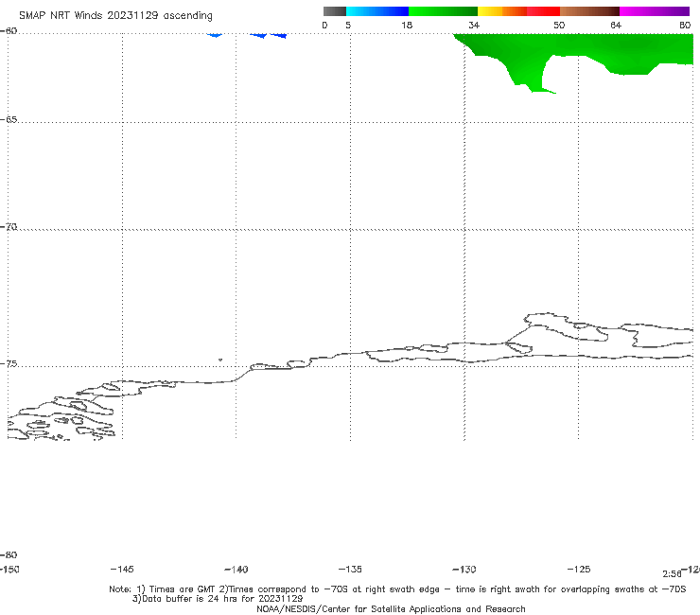
Task: Click the color bar label '50'
Action: pos(559,25)
